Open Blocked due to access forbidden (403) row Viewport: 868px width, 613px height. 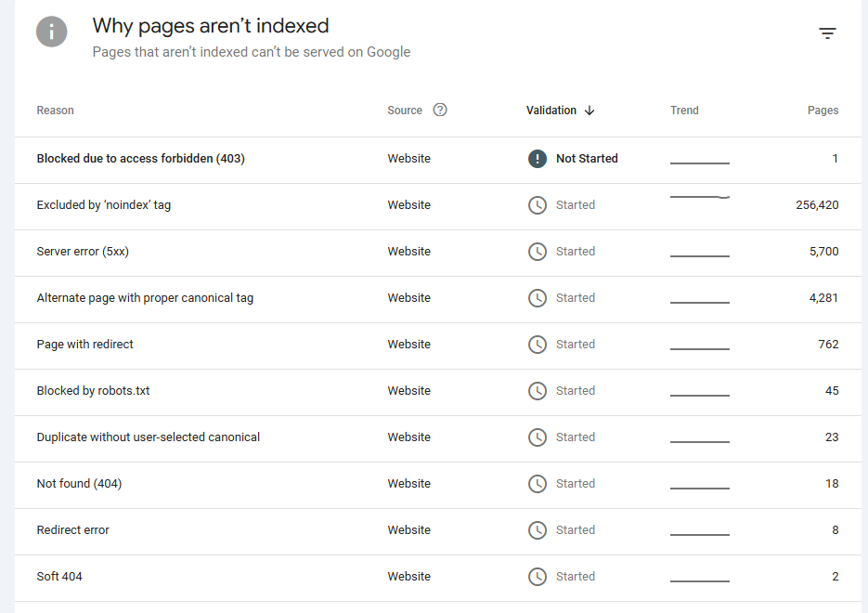140,159
